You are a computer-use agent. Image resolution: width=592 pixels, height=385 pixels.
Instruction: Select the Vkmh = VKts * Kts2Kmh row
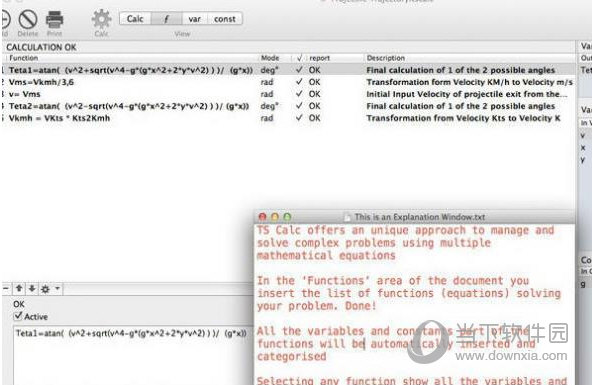pos(289,118)
